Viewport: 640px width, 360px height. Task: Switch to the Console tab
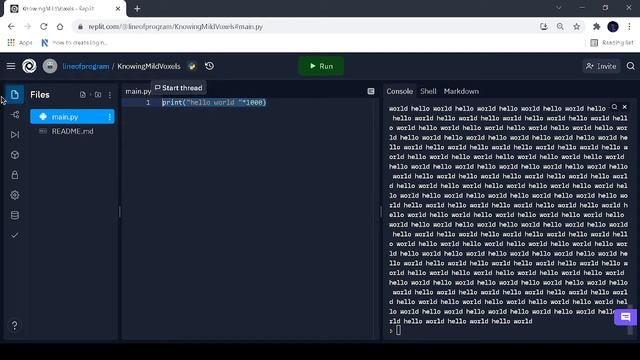400,91
